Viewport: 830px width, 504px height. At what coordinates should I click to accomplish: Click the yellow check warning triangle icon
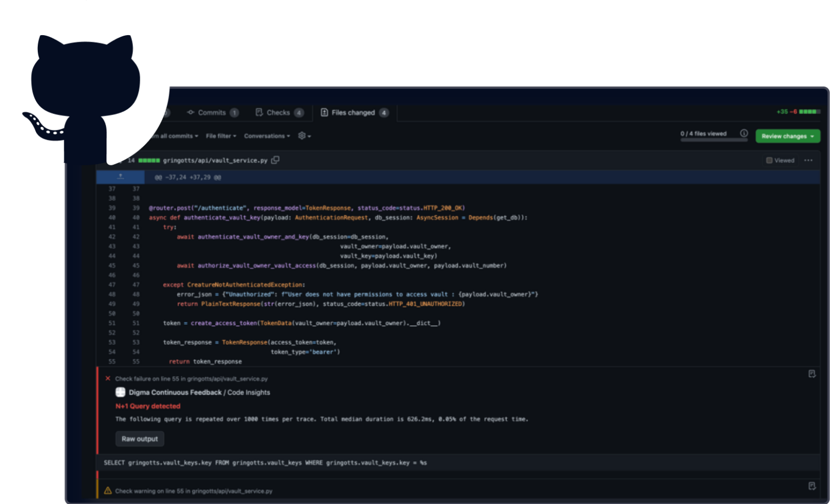pos(108,491)
